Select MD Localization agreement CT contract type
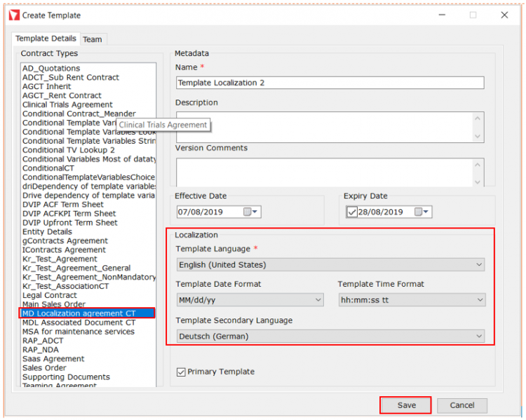Viewport: 526px width, 420px height. coord(79,313)
